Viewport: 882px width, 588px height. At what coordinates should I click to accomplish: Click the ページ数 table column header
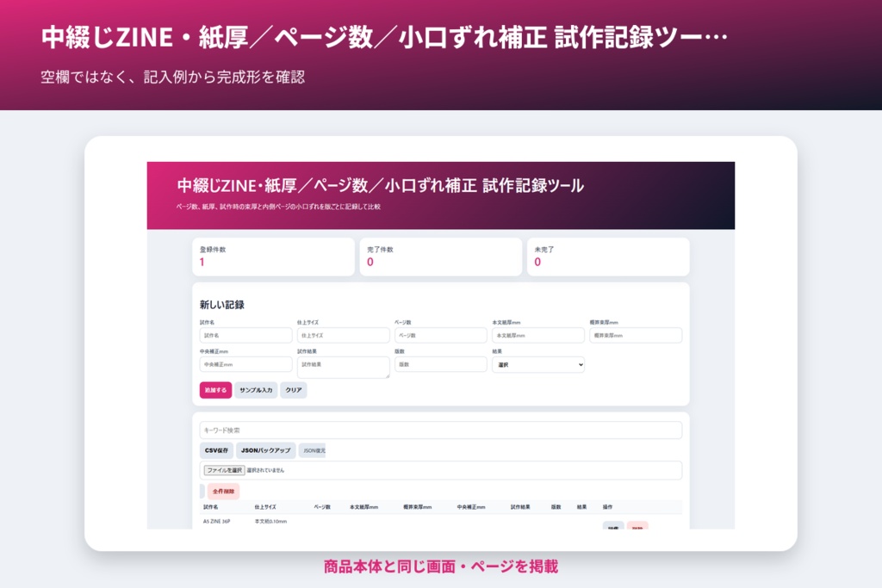(x=322, y=507)
